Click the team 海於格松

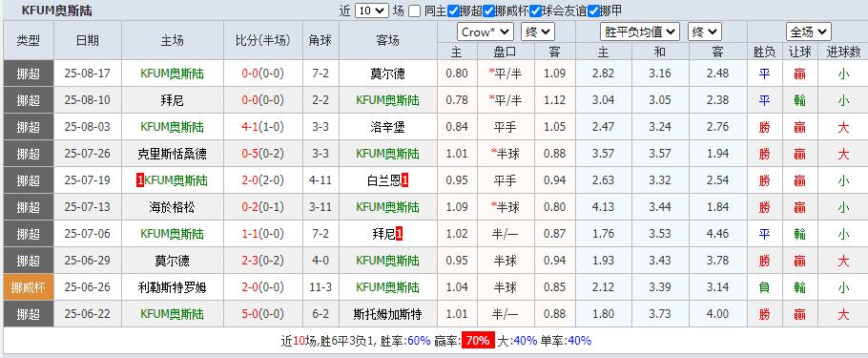pos(172,207)
